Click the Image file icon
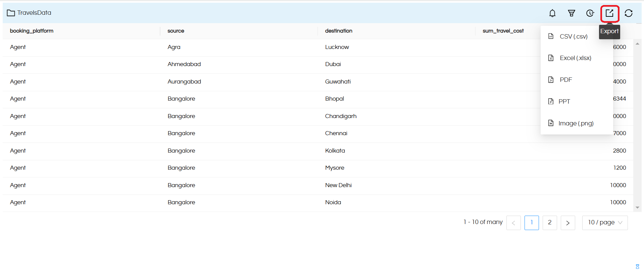Viewport: 644px width, 277px height. 551,123
